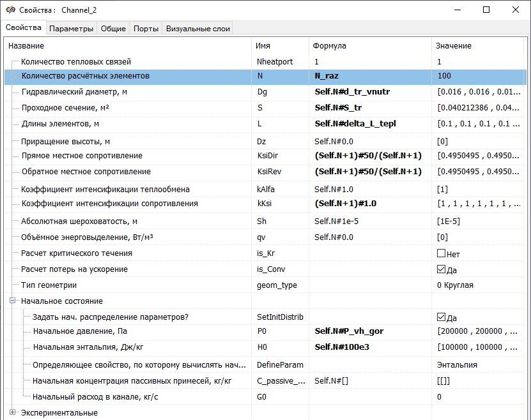
Task: Open the Общие tab
Action: coord(113,28)
